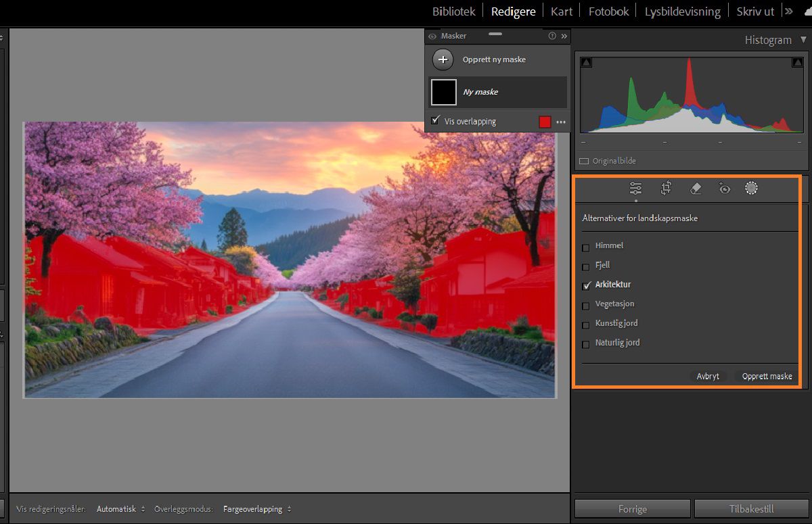Click the Opprett maske button
812x524 pixels.
pos(767,377)
